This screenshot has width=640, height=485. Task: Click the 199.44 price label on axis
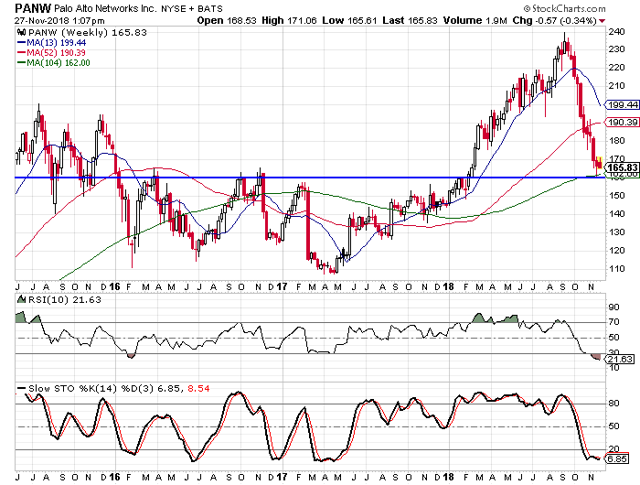(x=622, y=105)
